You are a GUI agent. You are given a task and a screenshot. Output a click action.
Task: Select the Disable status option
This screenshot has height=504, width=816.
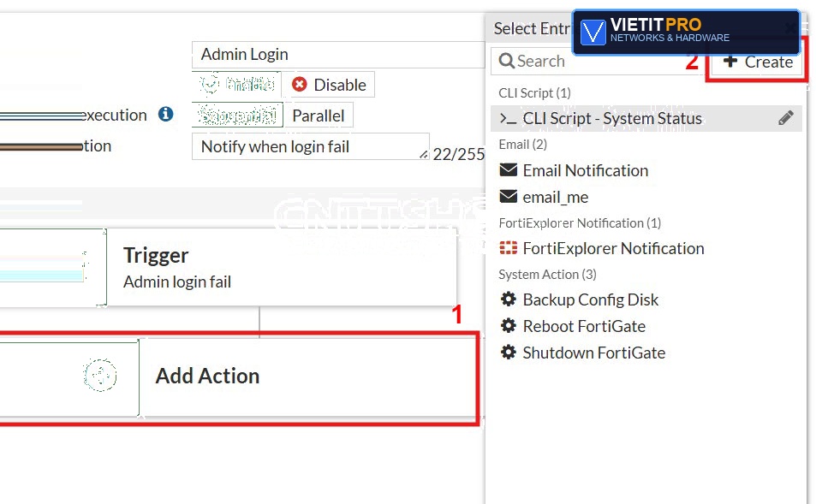(x=329, y=84)
